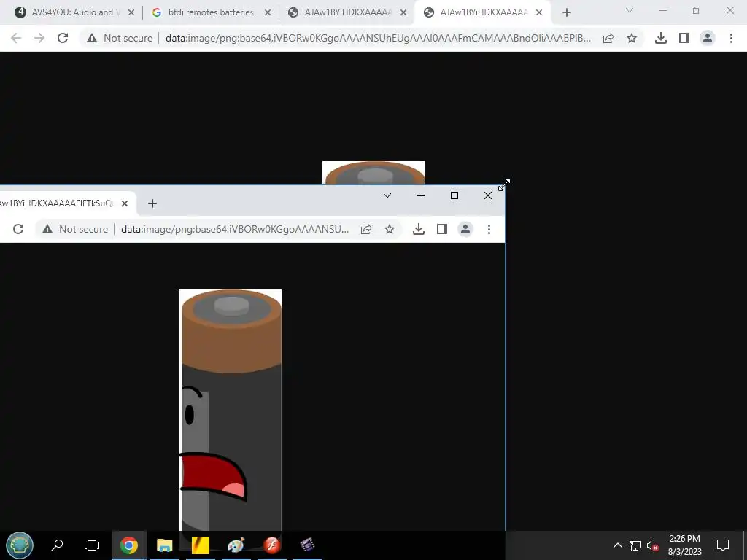Click the Not secure warning in background window
Screen dimensions: 747x560
point(120,38)
